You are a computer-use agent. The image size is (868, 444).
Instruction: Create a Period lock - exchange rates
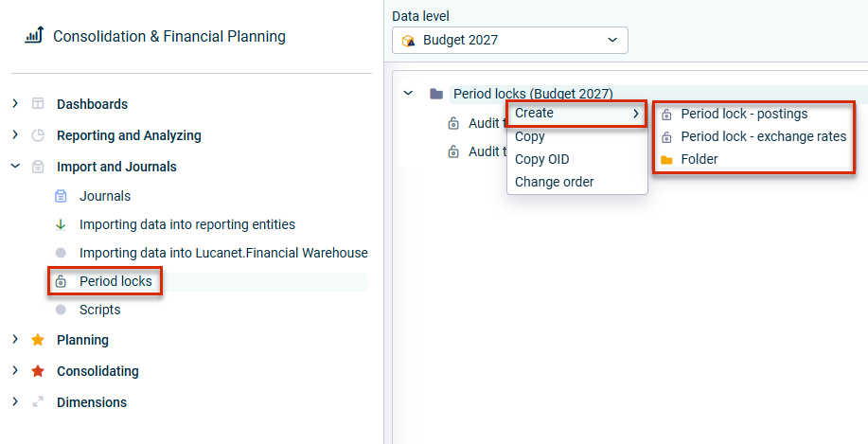click(763, 136)
